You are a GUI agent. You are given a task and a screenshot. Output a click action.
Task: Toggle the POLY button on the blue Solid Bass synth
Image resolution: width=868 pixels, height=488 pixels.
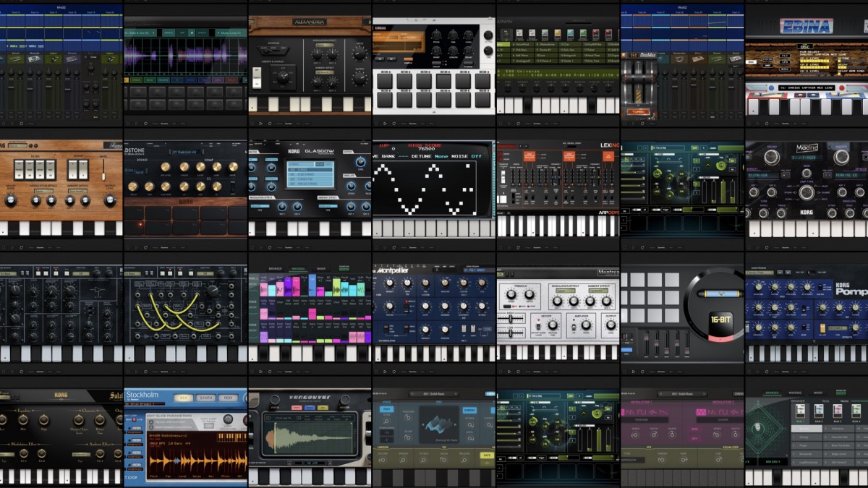pyautogui.click(x=386, y=408)
